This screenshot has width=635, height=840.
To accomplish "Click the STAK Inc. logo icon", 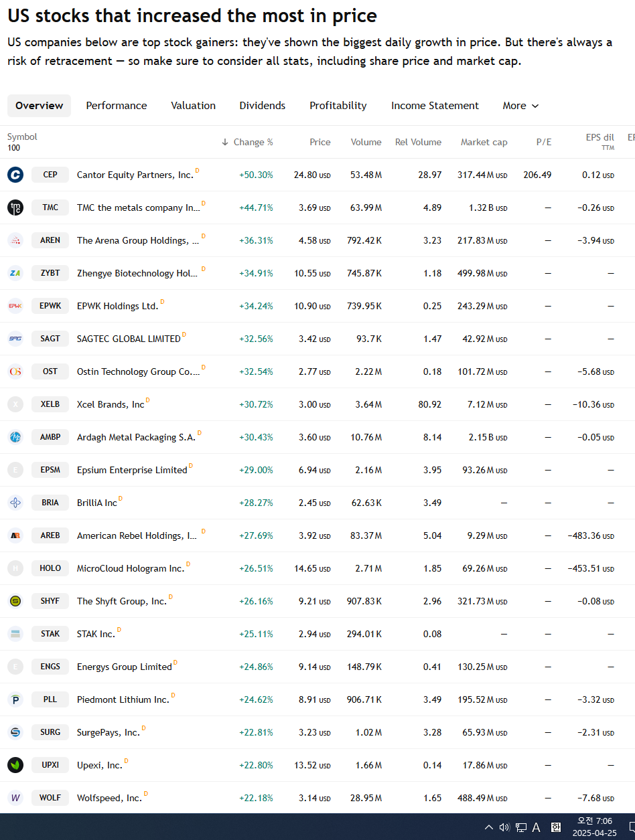I will pyautogui.click(x=15, y=634).
